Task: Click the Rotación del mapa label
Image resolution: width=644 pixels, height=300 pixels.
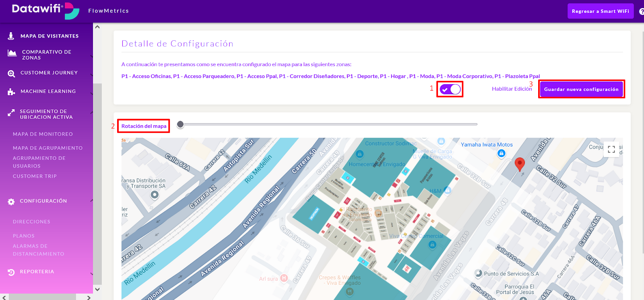Action: (x=144, y=126)
